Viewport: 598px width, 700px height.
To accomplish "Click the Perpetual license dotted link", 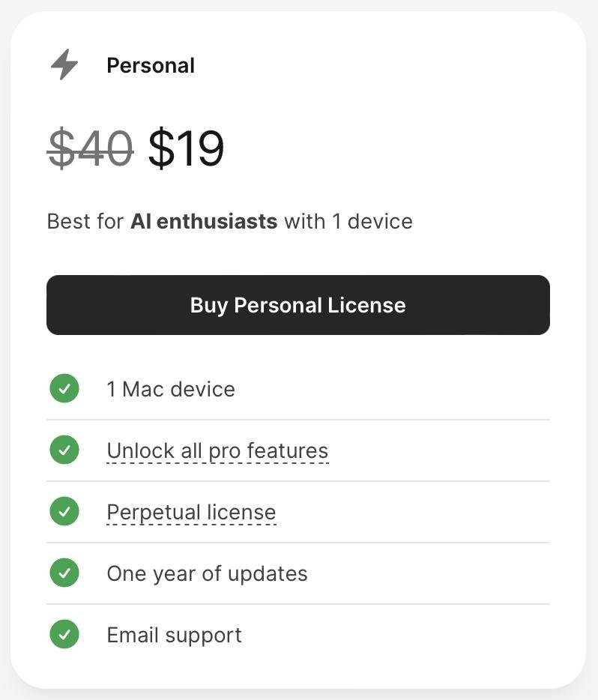I will [191, 513].
